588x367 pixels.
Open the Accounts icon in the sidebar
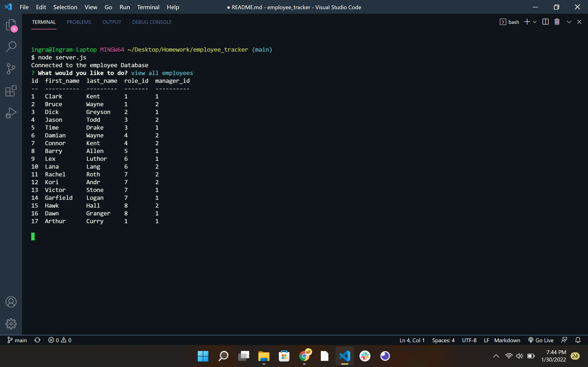(x=11, y=302)
